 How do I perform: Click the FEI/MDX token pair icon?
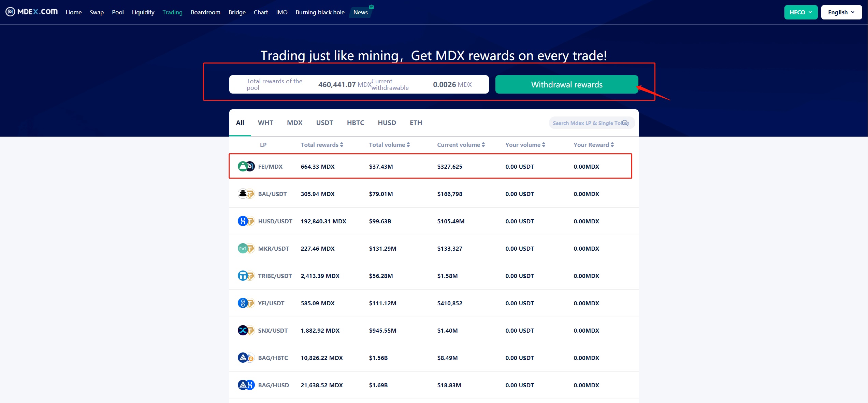pos(246,166)
